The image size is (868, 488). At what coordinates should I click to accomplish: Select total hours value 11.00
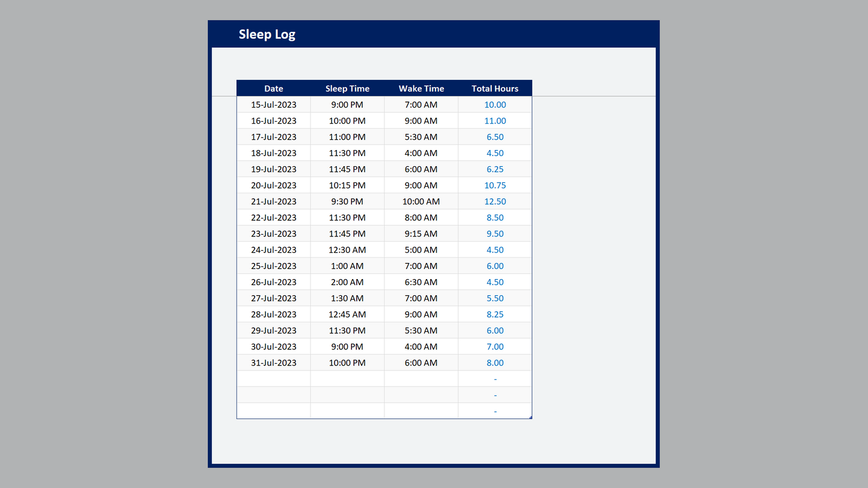(x=495, y=121)
